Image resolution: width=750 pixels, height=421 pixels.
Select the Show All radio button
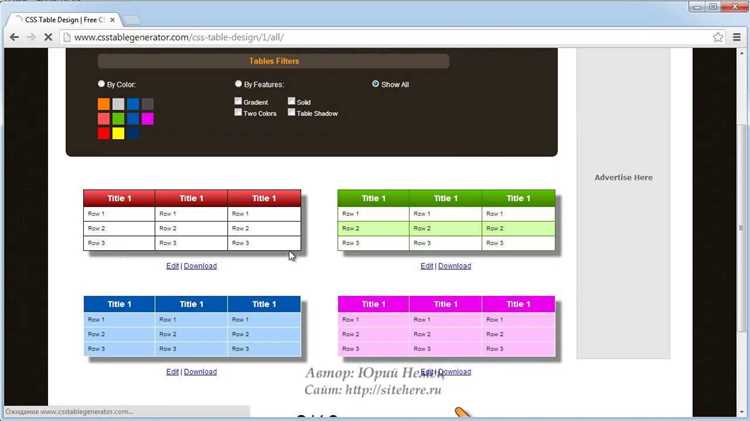click(375, 84)
